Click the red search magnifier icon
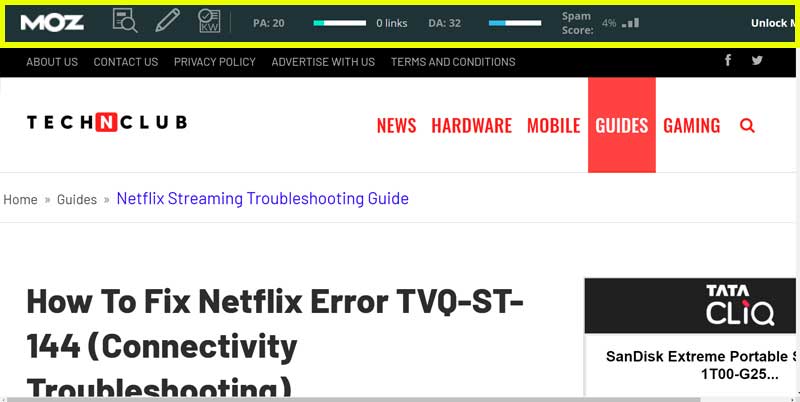Screen dimensions: 800x402 pos(747,125)
